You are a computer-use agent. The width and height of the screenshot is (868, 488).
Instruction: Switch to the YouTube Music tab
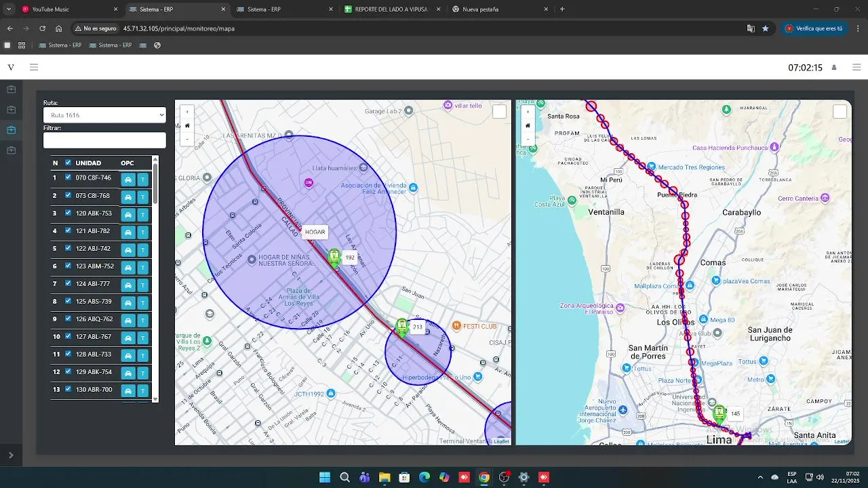[70, 9]
